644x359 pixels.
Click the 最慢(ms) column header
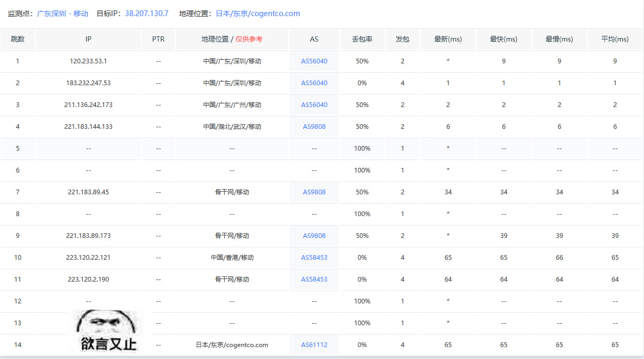click(x=559, y=39)
